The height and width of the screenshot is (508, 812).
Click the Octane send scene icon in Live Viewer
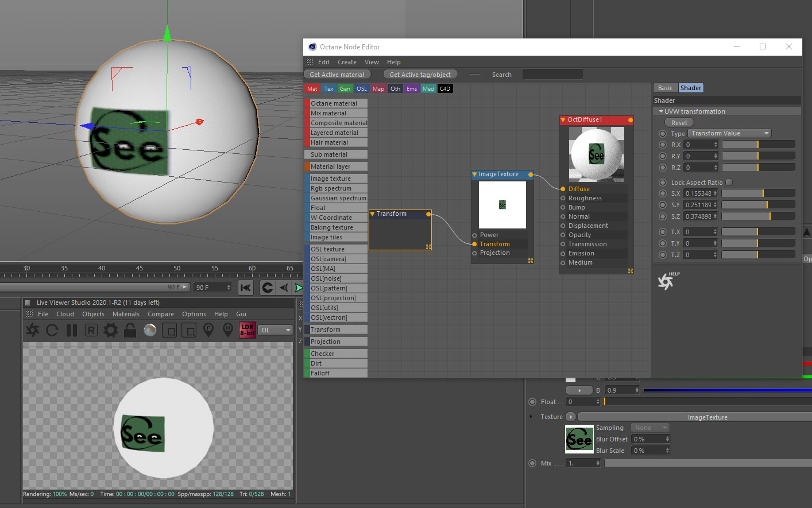click(x=33, y=330)
